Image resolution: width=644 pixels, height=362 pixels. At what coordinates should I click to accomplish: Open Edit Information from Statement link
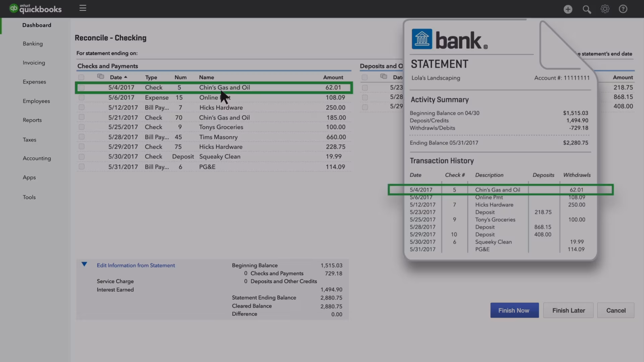136,265
